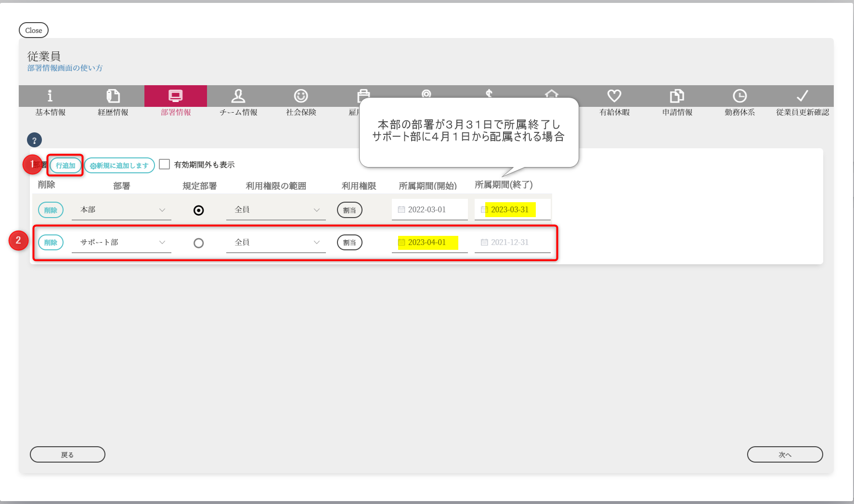Open the 部署情報画面の使い方 link
The image size is (854, 504).
click(65, 68)
